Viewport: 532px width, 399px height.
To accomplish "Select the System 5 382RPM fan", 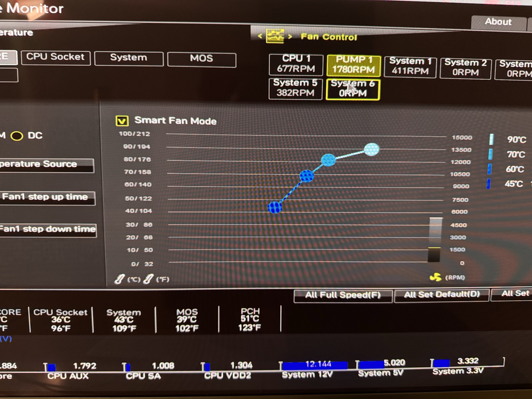I will [x=295, y=88].
